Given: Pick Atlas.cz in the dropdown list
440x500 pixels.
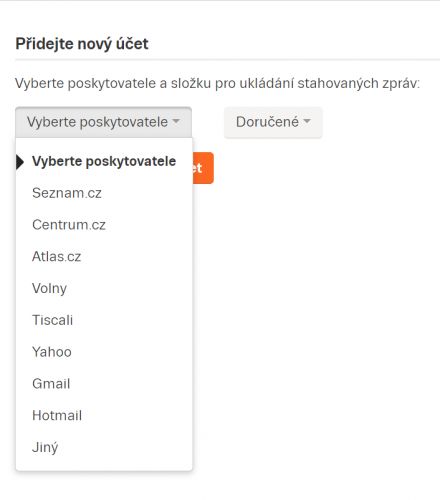Looking at the screenshot, I should [104, 256].
